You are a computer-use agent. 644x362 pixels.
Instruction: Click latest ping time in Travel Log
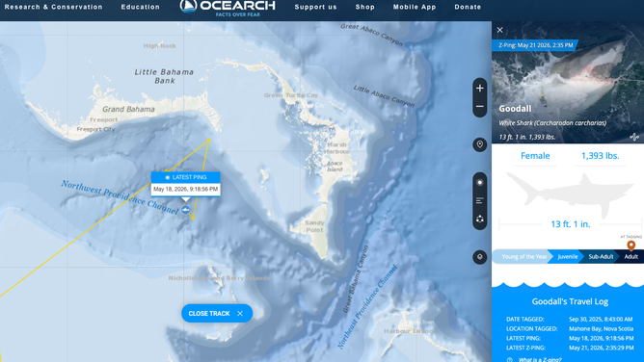601,338
